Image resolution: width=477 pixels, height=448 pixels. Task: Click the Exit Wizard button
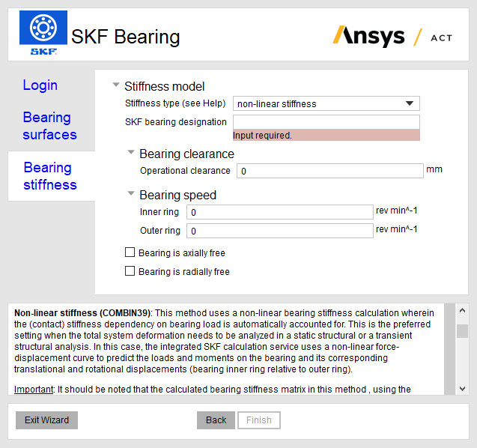47,420
